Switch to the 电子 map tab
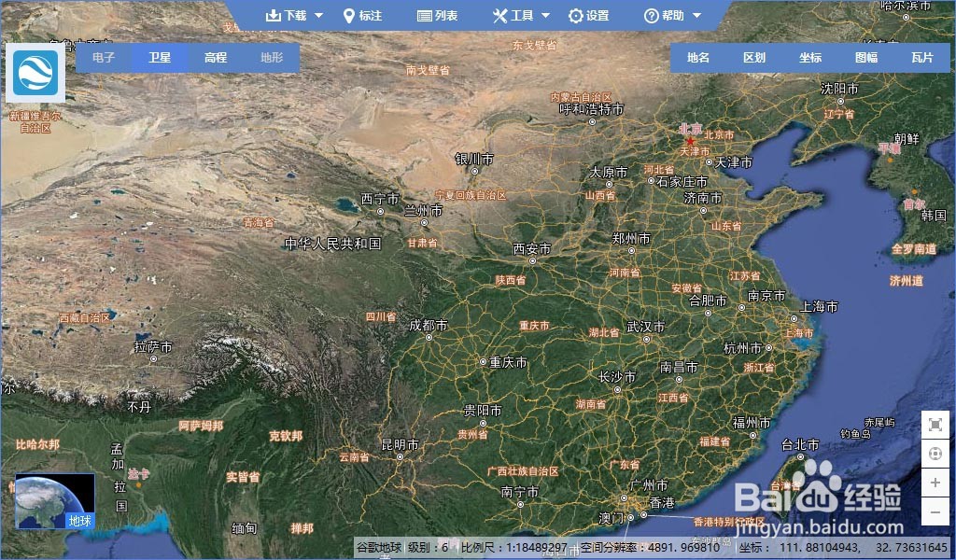Image resolution: width=956 pixels, height=560 pixels. pyautogui.click(x=103, y=57)
